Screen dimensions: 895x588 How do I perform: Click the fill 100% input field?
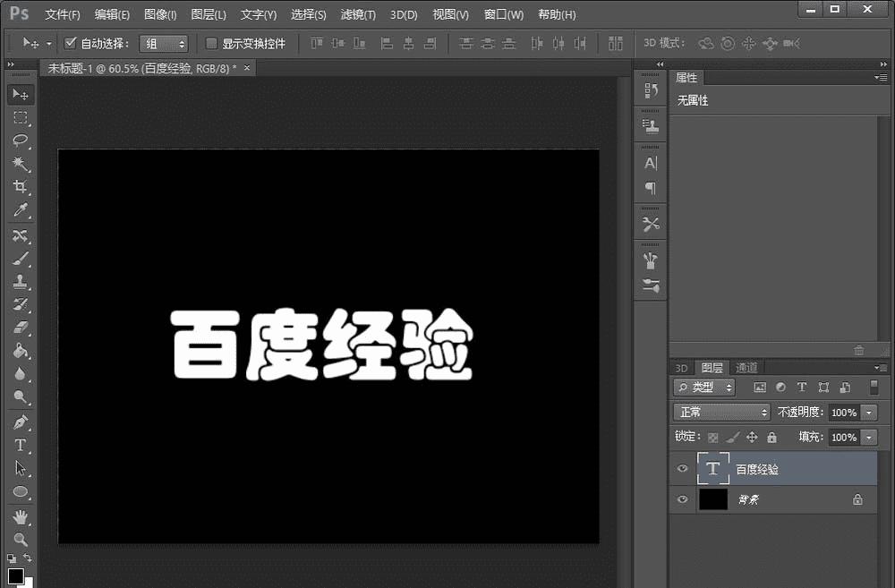pyautogui.click(x=844, y=438)
